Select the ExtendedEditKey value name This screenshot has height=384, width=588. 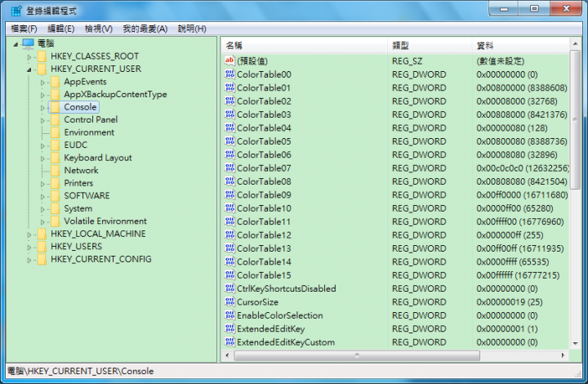(271, 329)
